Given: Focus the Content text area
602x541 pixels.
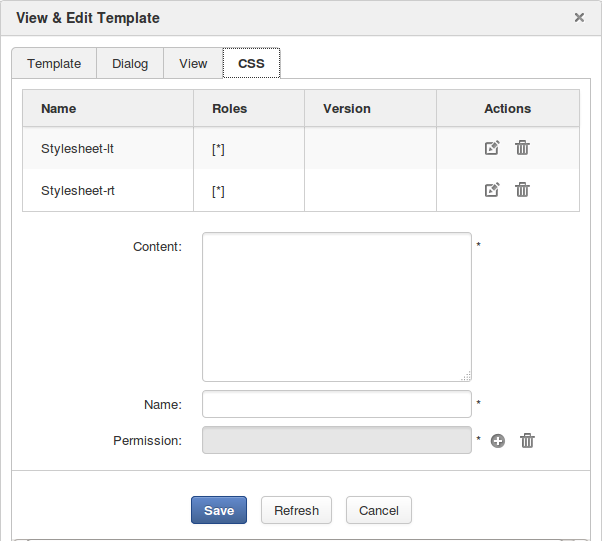Looking at the screenshot, I should tap(337, 307).
